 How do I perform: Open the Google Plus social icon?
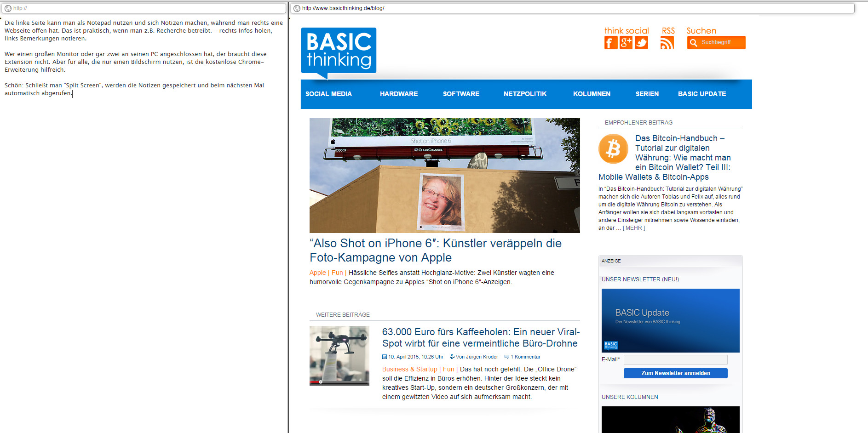(626, 43)
